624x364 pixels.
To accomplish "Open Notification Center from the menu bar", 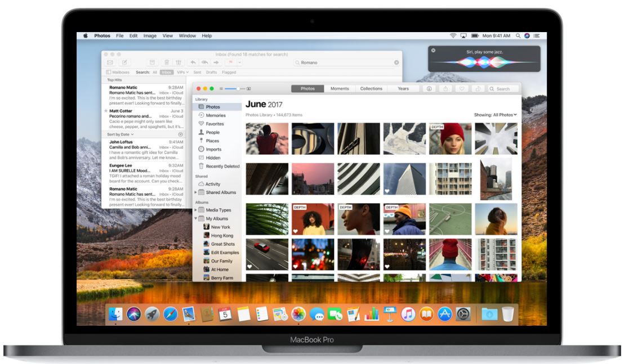I will pos(537,36).
